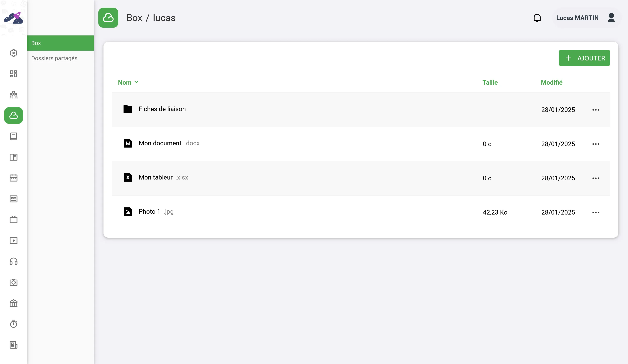This screenshot has width=628, height=364.
Task: Open the calendar icon in sidebar
Action: point(13,178)
